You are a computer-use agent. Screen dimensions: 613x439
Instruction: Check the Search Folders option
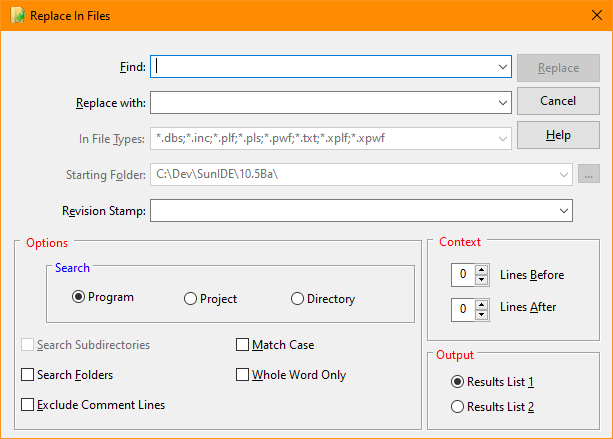[x=27, y=375]
